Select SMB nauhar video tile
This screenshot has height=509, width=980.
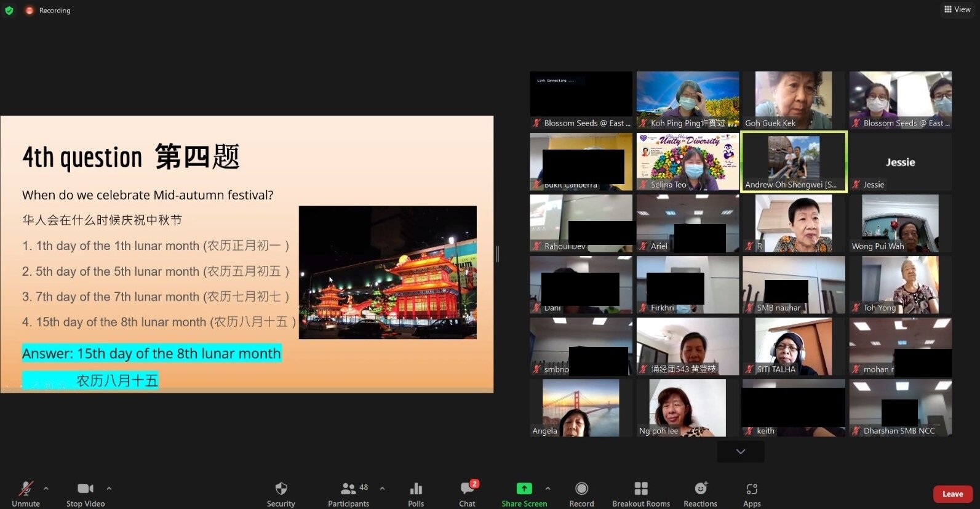point(794,285)
